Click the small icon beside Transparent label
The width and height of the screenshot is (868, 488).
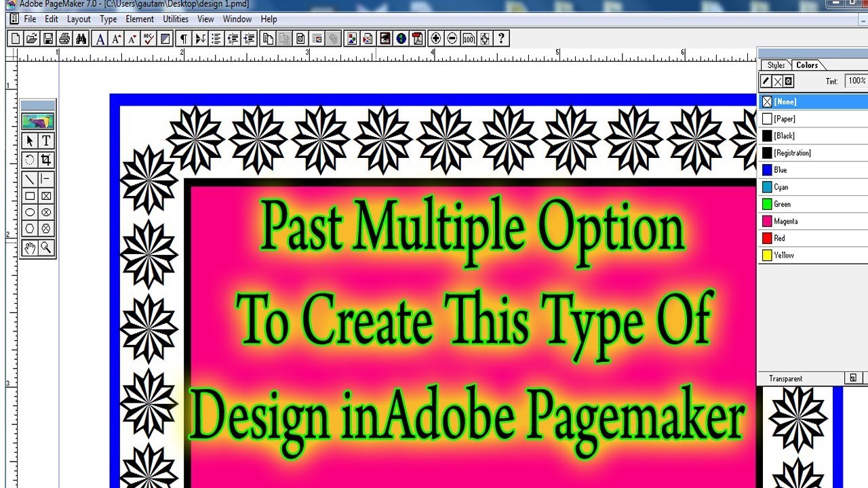(x=853, y=378)
